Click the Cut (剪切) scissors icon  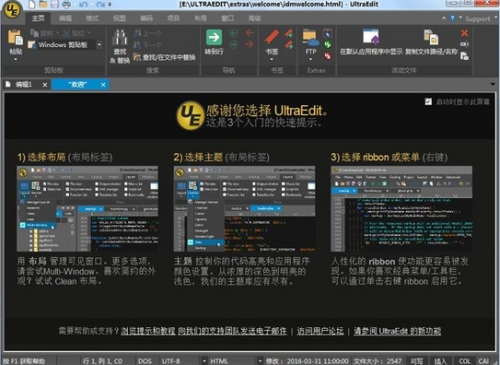click(66, 33)
